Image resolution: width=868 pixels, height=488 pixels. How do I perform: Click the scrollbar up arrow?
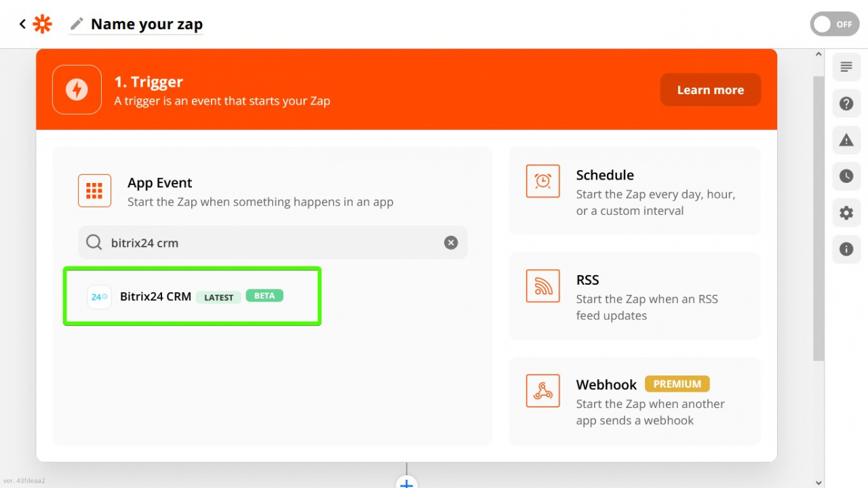(x=818, y=54)
